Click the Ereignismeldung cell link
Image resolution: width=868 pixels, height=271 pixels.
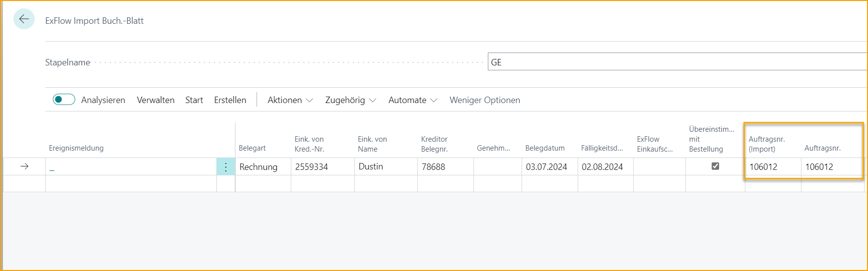(52, 168)
